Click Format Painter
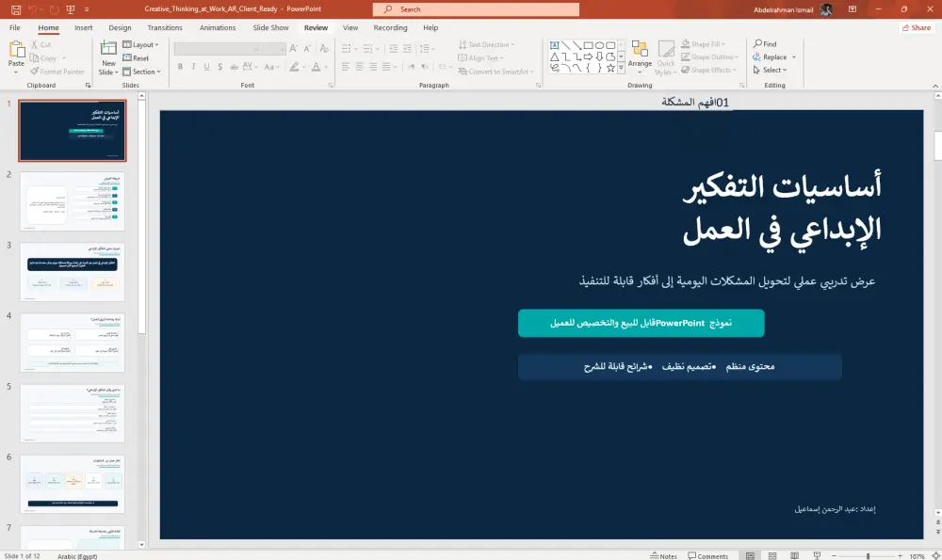Screen dimensions: 942x560 pyautogui.click(x=57, y=72)
